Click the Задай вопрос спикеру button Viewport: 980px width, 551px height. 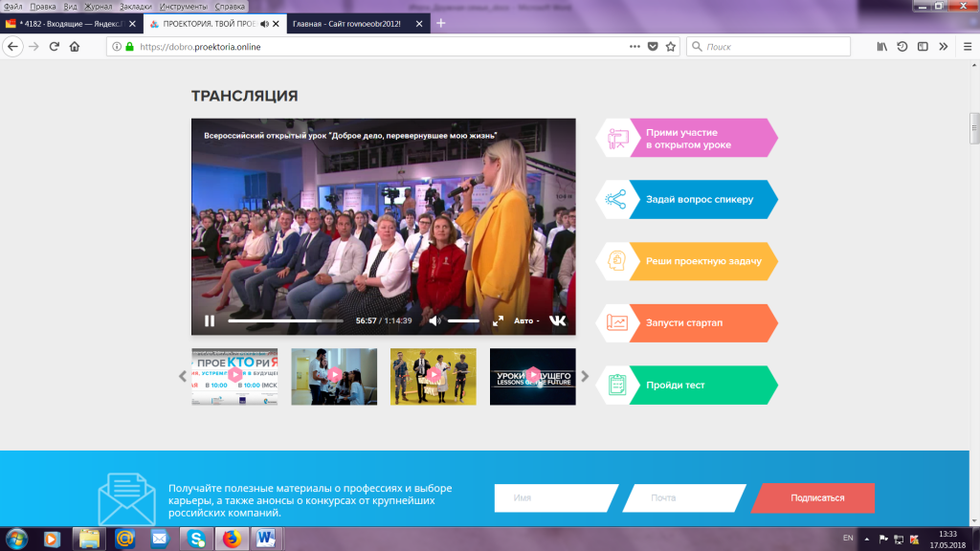pyautogui.click(x=687, y=199)
